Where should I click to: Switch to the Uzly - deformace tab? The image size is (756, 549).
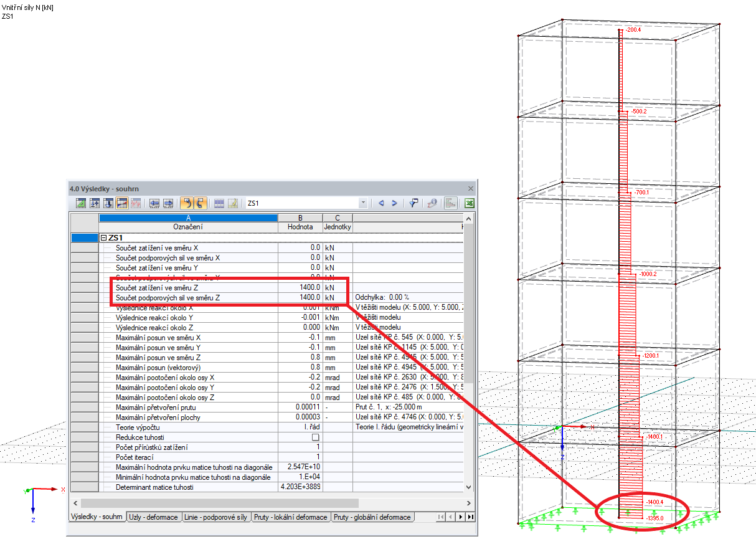(154, 517)
